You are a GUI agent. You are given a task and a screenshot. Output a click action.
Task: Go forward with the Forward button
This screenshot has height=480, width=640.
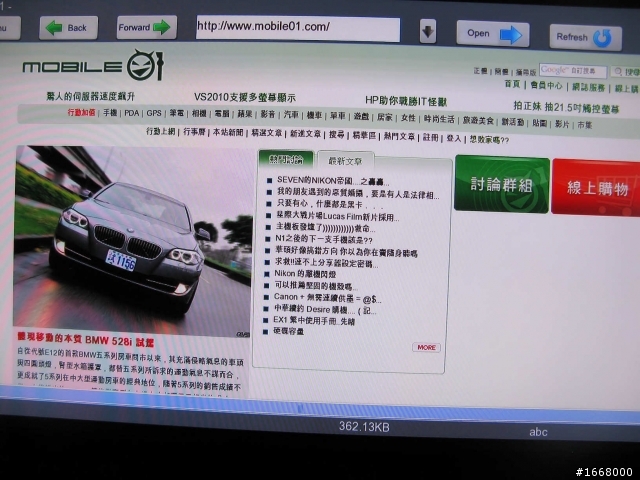pos(147,28)
